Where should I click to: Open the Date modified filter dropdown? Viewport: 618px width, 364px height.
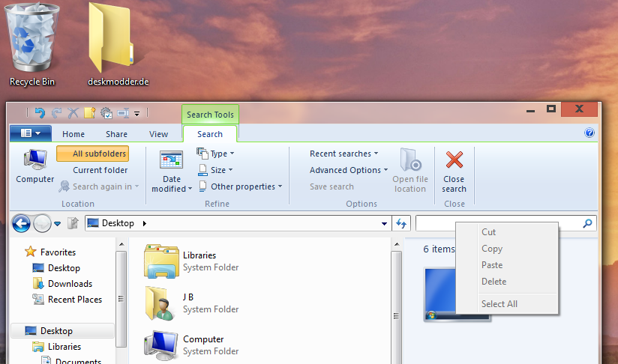172,172
